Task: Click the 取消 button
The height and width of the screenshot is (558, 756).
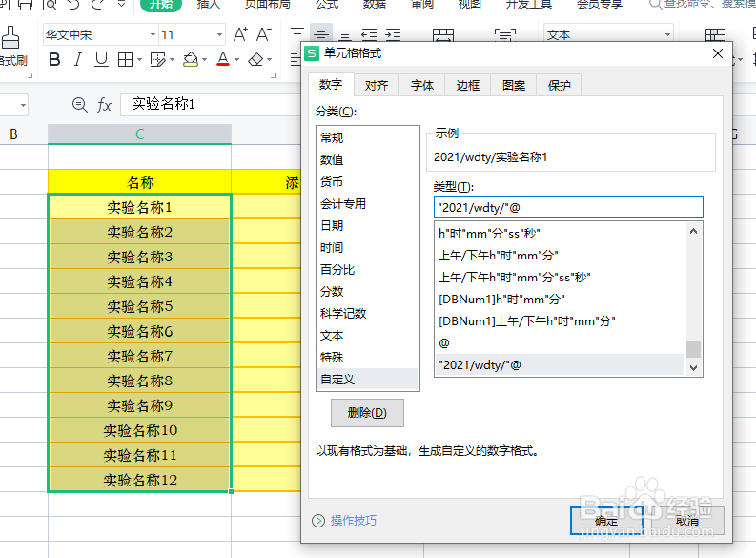Action: tap(687, 521)
